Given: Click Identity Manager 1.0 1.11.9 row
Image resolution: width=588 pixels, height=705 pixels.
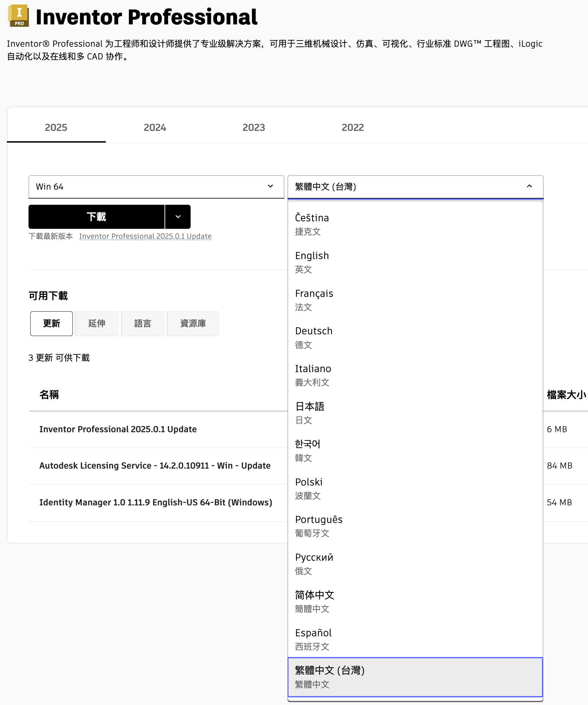Looking at the screenshot, I should [x=156, y=502].
